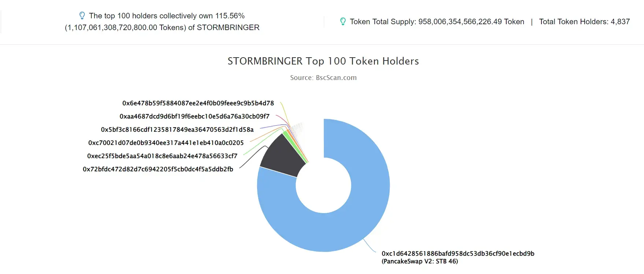Click the Token Total Supply value text
The width and height of the screenshot is (644, 274).
[x=437, y=22]
